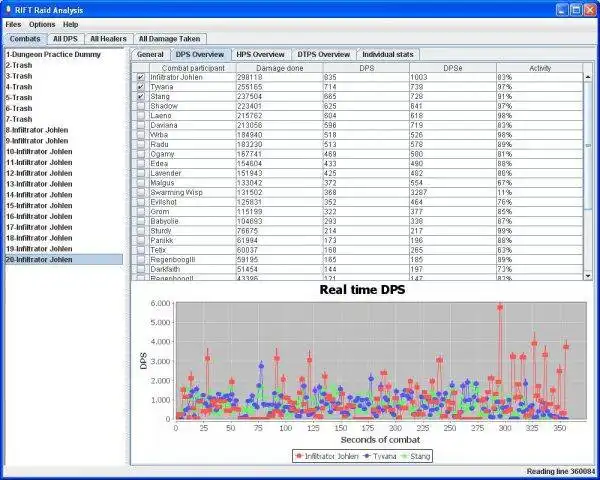Image resolution: width=600 pixels, height=480 pixels.
Task: Open the Individual stats tab
Action: [388, 54]
